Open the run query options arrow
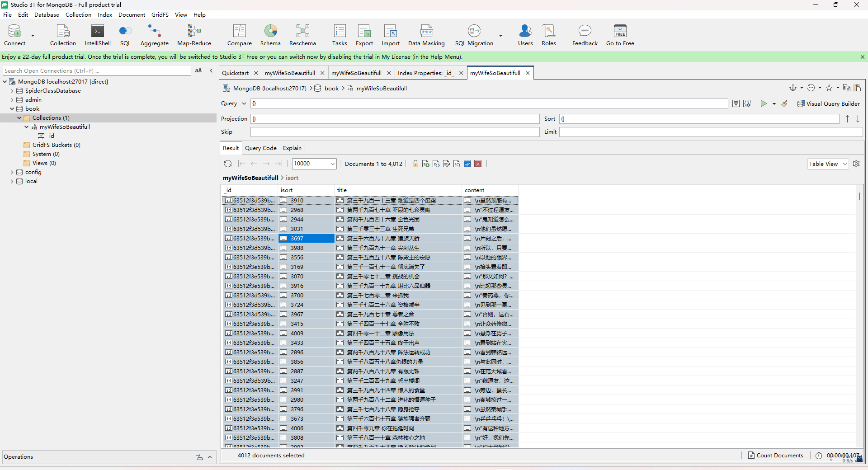The image size is (868, 470). (x=774, y=104)
